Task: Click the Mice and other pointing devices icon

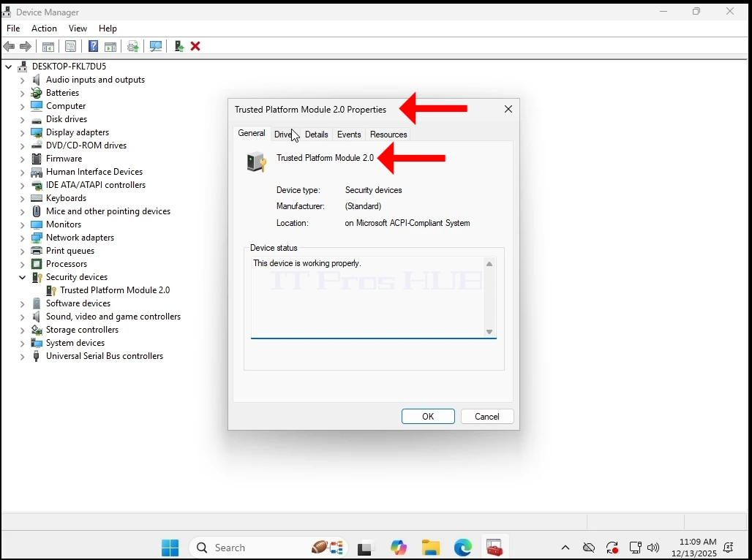Action: [37, 211]
